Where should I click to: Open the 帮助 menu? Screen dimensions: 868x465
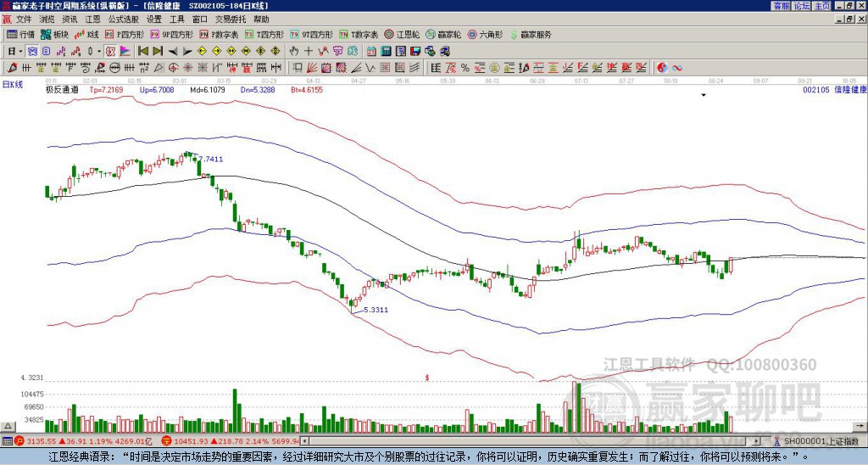pyautogui.click(x=261, y=20)
